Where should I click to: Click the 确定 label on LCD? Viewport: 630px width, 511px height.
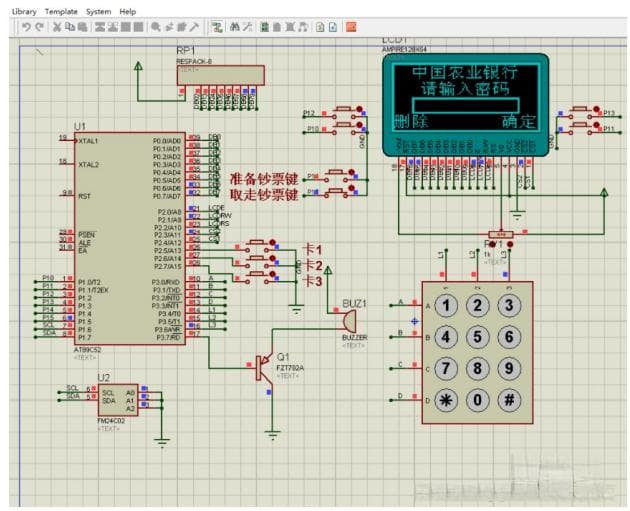pos(519,121)
